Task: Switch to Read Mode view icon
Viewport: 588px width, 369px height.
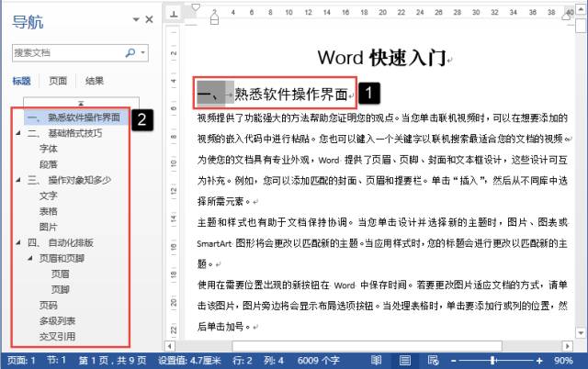Action: pyautogui.click(x=376, y=361)
